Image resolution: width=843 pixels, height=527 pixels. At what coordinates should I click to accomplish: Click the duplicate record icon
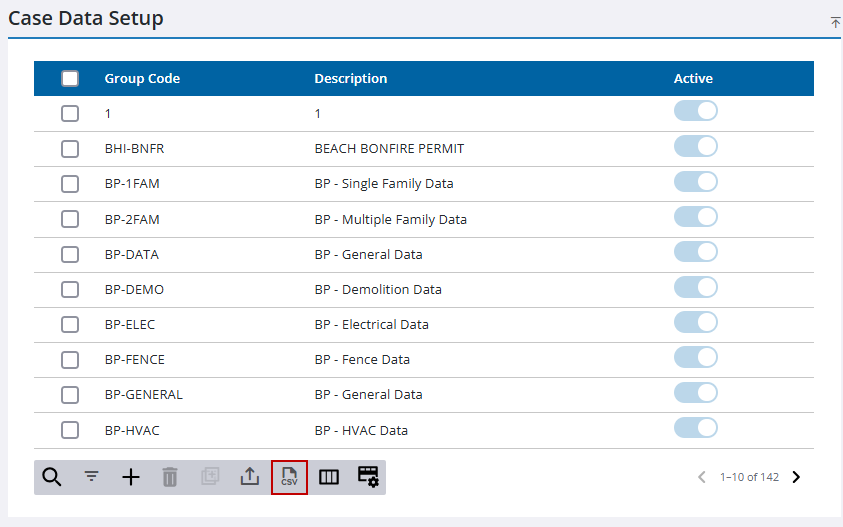point(210,477)
